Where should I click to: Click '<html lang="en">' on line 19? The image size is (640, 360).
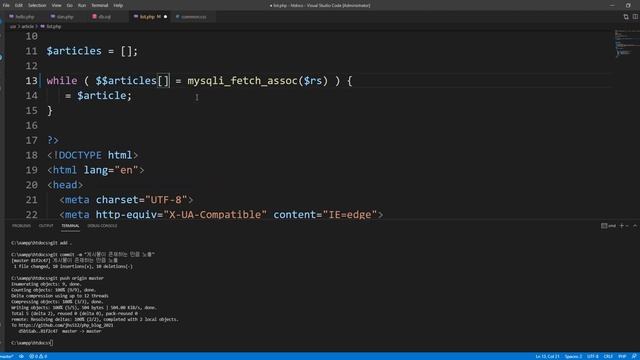[96, 170]
